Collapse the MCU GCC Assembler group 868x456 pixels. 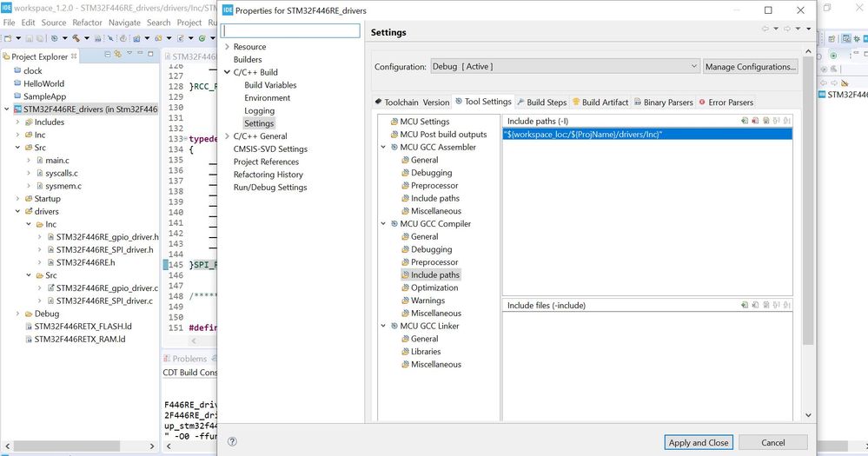click(x=383, y=147)
